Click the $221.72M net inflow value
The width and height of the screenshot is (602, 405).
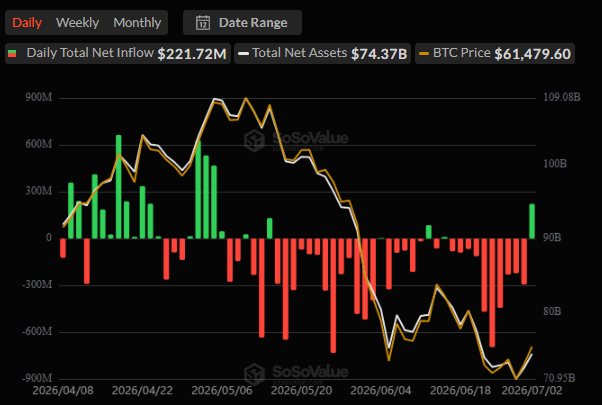pyautogui.click(x=192, y=54)
